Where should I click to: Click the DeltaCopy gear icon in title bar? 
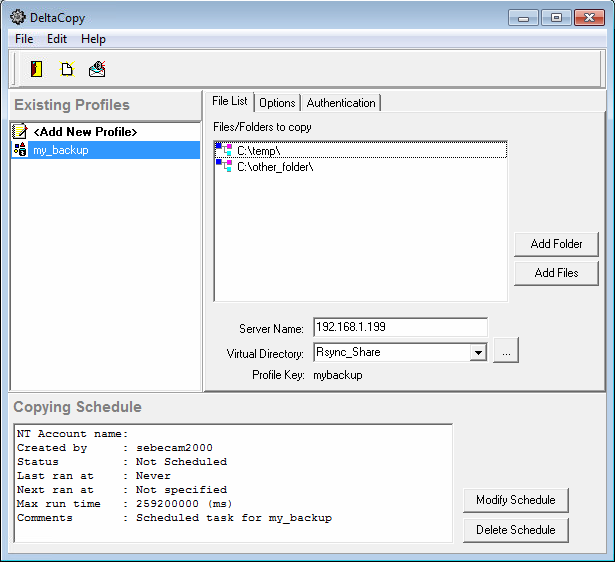point(18,17)
